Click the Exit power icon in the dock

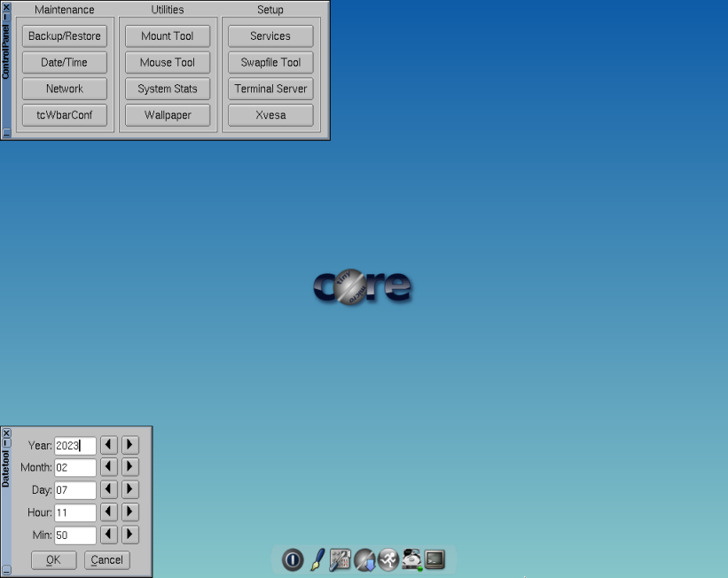[293, 559]
